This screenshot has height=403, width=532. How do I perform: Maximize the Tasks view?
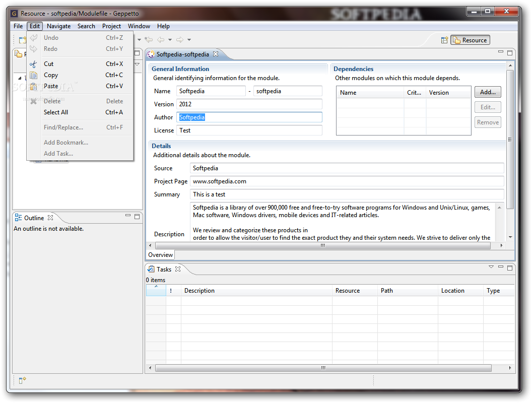tap(510, 267)
